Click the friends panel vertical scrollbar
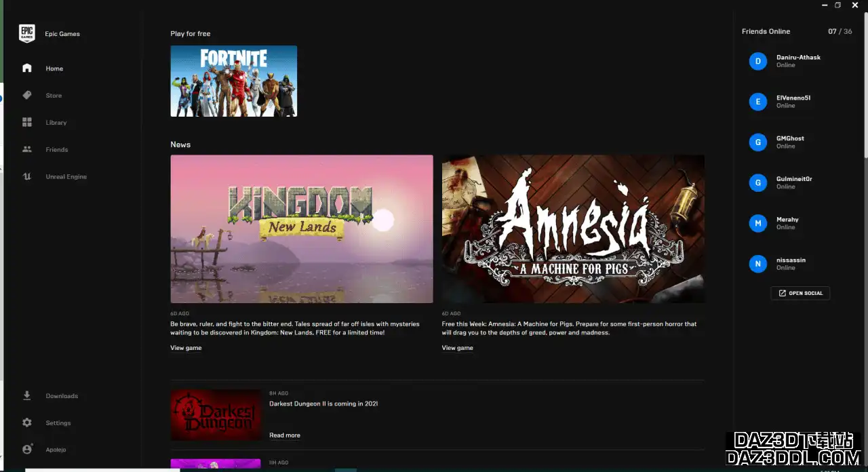868x472 pixels. 866,85
